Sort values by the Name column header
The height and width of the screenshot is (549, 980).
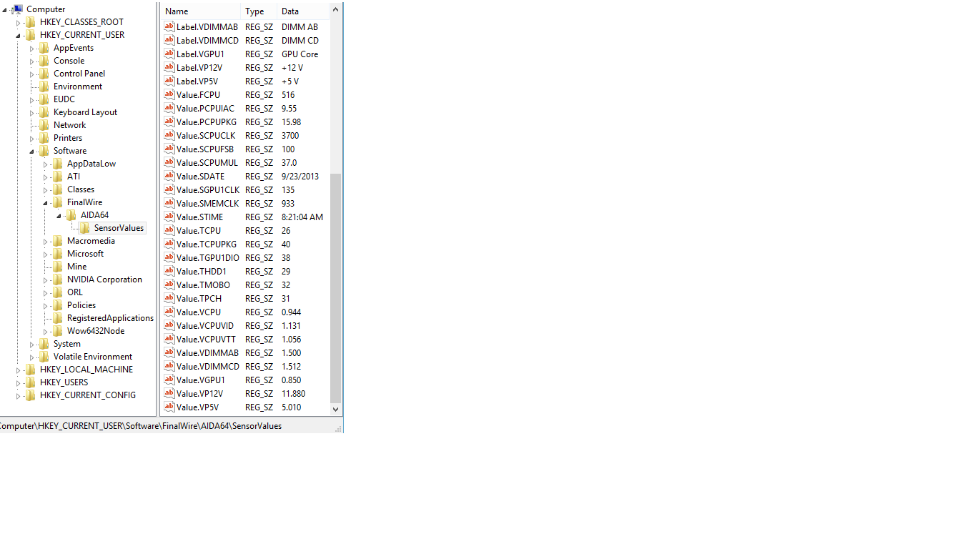click(200, 11)
